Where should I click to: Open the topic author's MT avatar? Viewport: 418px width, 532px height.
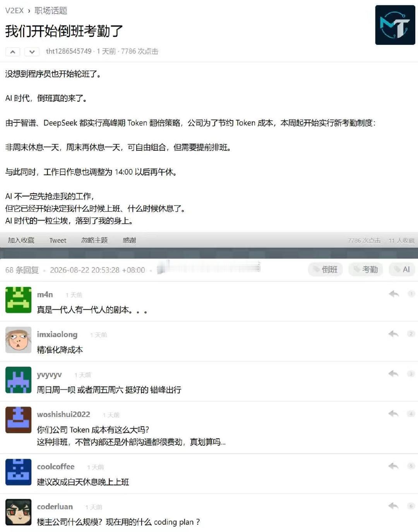(395, 25)
